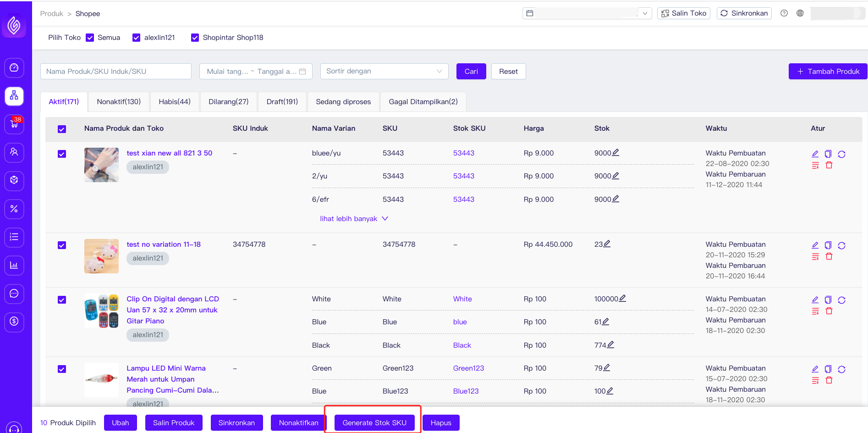Open the date range selector dropdown near Salin Toko

(646, 13)
